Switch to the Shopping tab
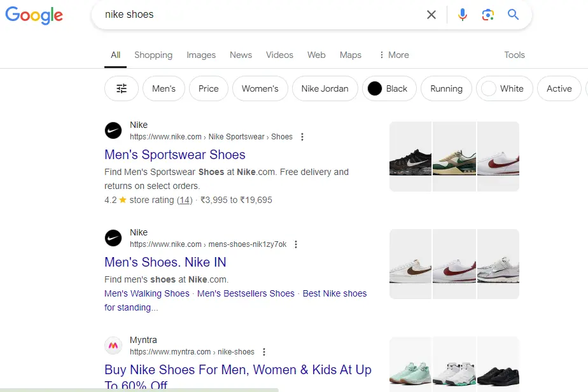This screenshot has width=588, height=392. coord(153,55)
